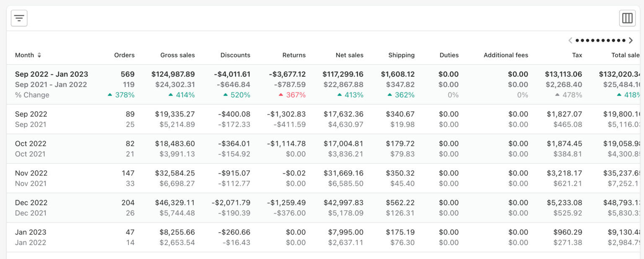Viewport: 644px width, 259px height.
Task: Select the Sep 2022 row label
Action: (x=31, y=114)
